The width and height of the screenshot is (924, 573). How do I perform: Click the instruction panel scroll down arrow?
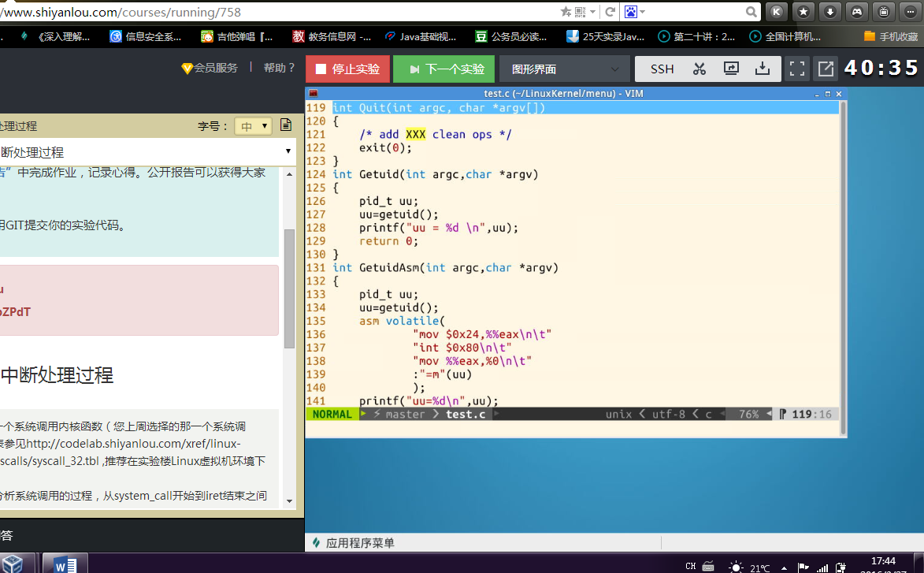[289, 501]
